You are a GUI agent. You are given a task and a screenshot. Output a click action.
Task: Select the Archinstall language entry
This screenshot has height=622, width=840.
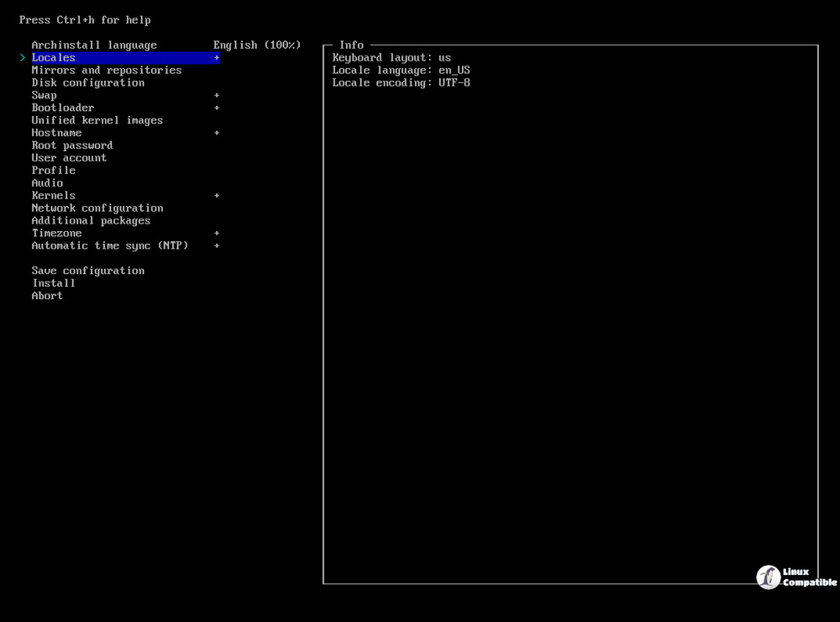(93, 45)
